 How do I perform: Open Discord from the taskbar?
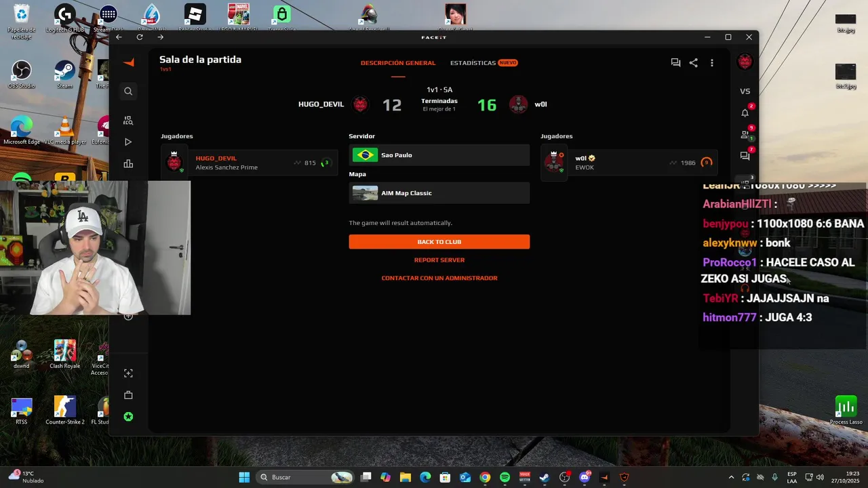585,477
